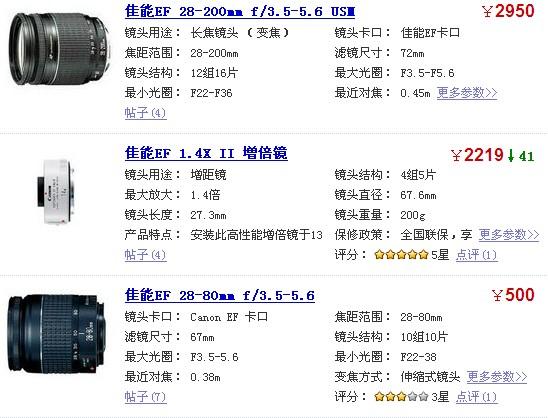Open 帖子(4) under the 28-200mm lens

[x=145, y=113]
